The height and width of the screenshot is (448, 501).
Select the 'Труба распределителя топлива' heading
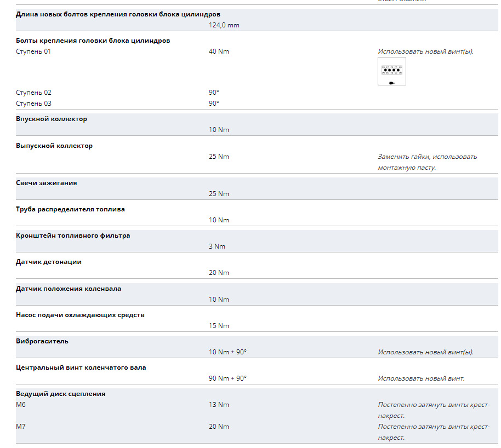click(70, 209)
